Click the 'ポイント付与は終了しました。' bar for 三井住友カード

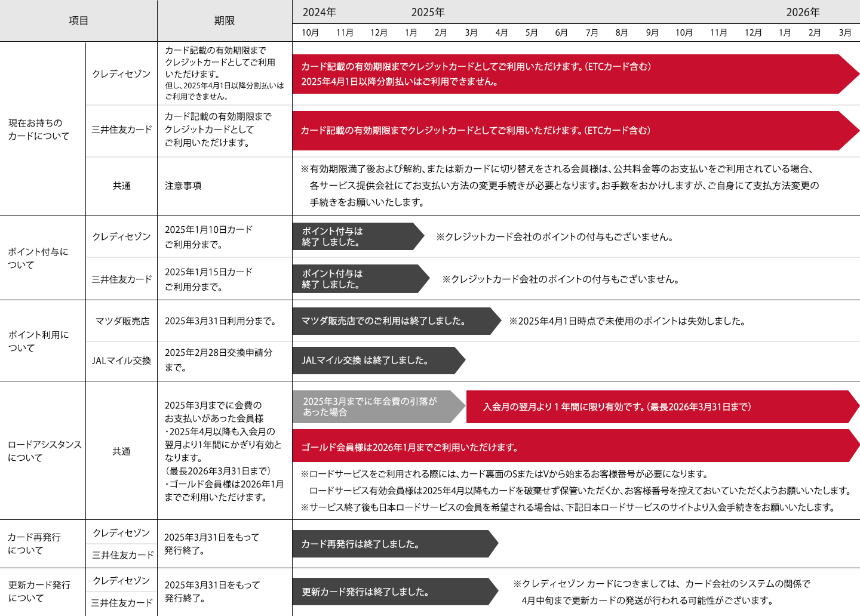point(361,279)
